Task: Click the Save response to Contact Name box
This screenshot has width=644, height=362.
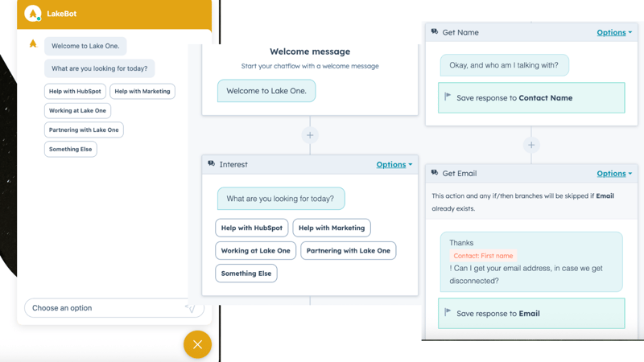Action: coord(531,97)
